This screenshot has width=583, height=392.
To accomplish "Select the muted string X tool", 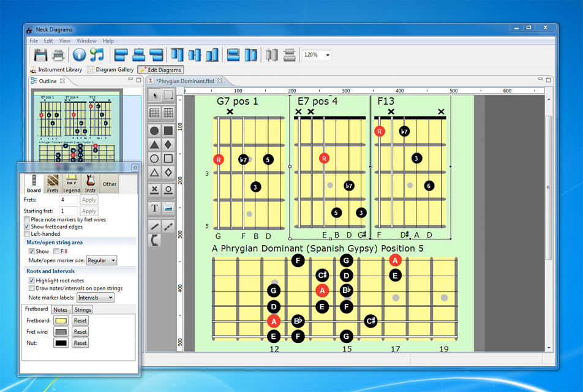I will pos(155,190).
